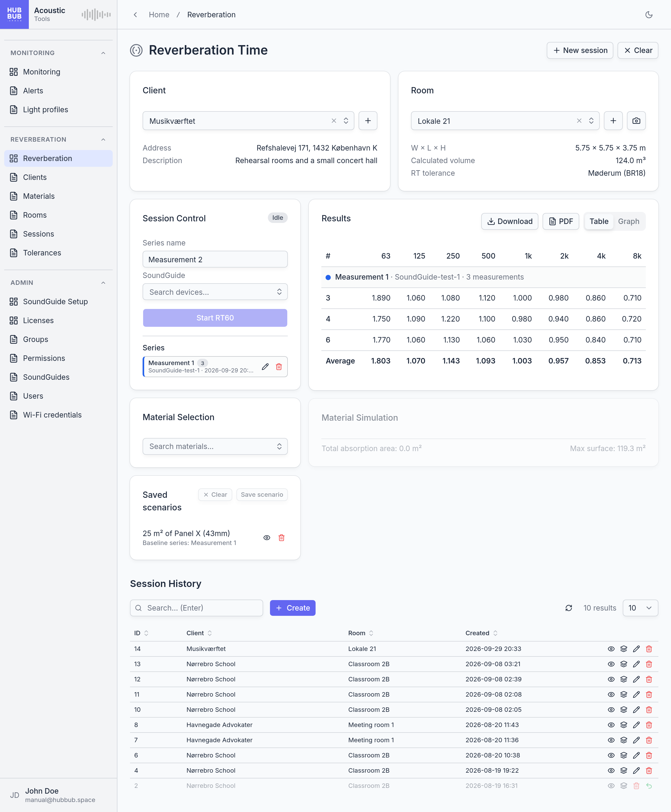671x812 pixels.
Task: Delete the Measurement 1 series
Action: 279,367
